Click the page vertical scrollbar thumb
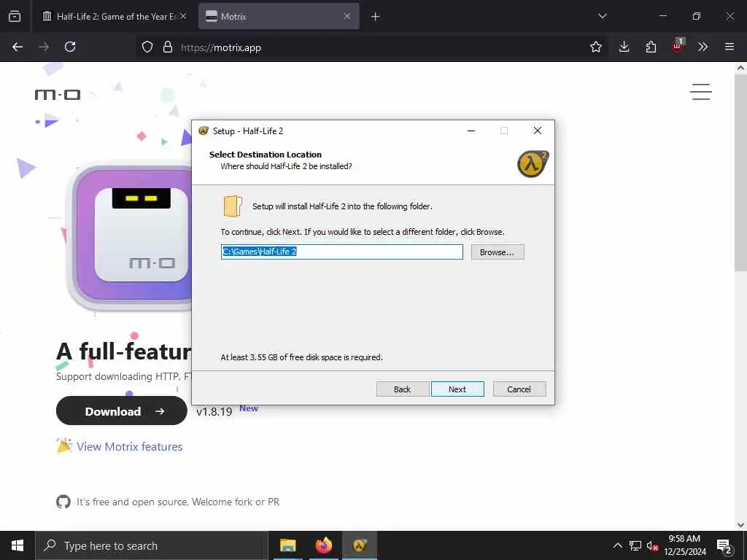747x560 pixels. tap(741, 173)
